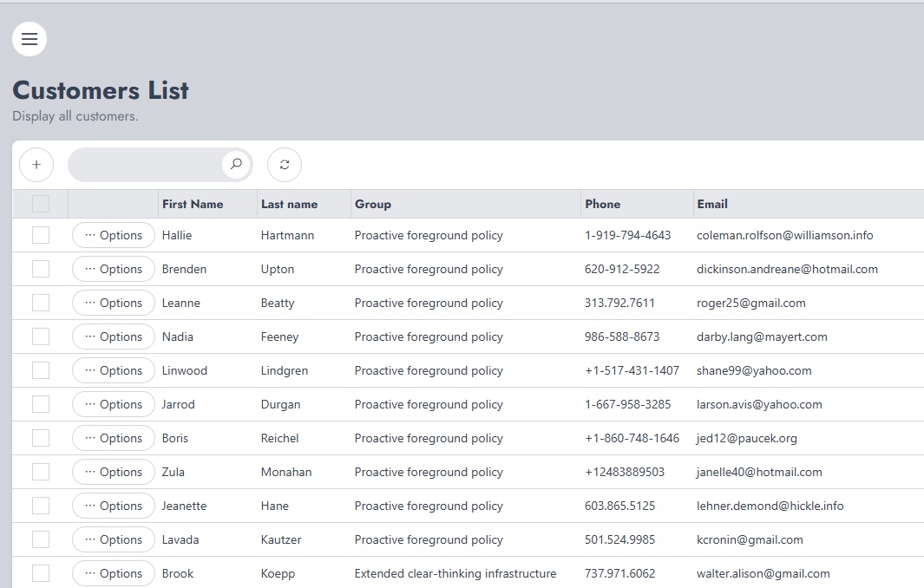This screenshot has width=924, height=588.
Task: Check the box for Brenden Upton
Action: 41,269
